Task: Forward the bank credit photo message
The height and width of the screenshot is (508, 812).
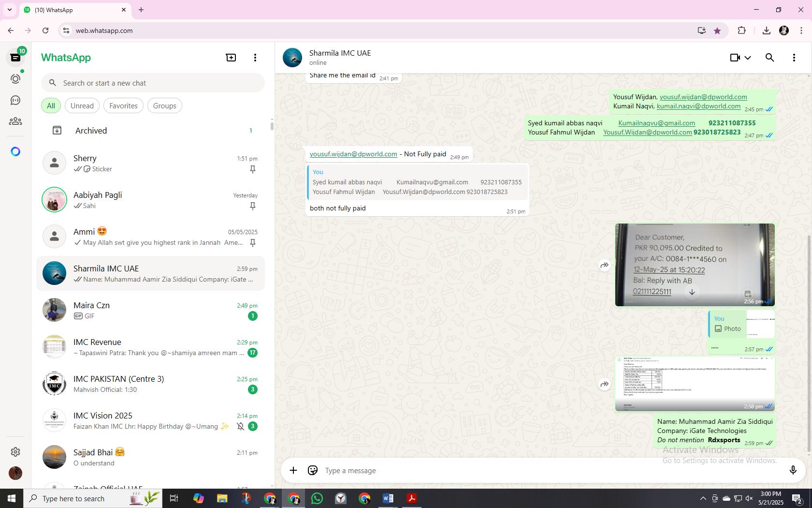Action: (604, 265)
